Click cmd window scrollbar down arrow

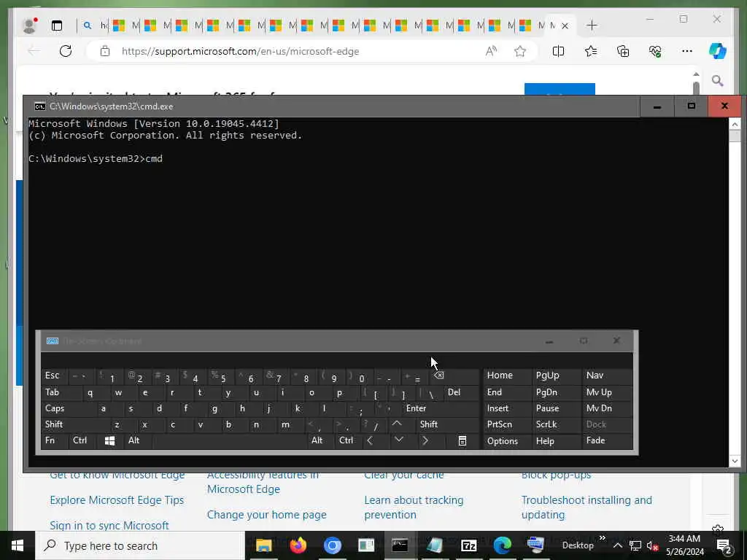735,461
